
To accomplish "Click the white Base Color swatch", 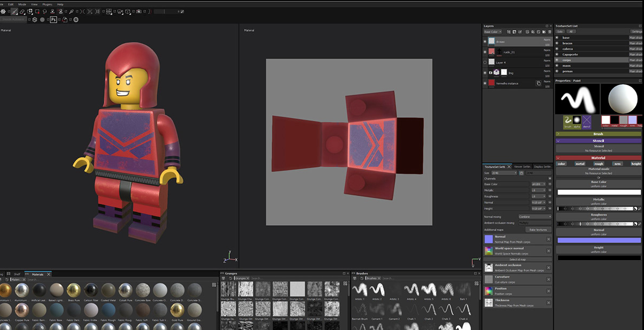I will point(599,192).
